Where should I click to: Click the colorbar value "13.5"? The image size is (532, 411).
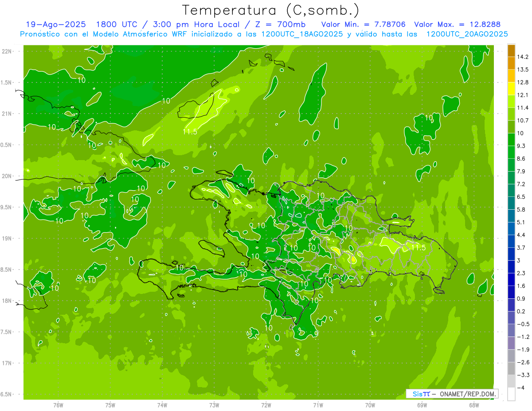[523, 70]
